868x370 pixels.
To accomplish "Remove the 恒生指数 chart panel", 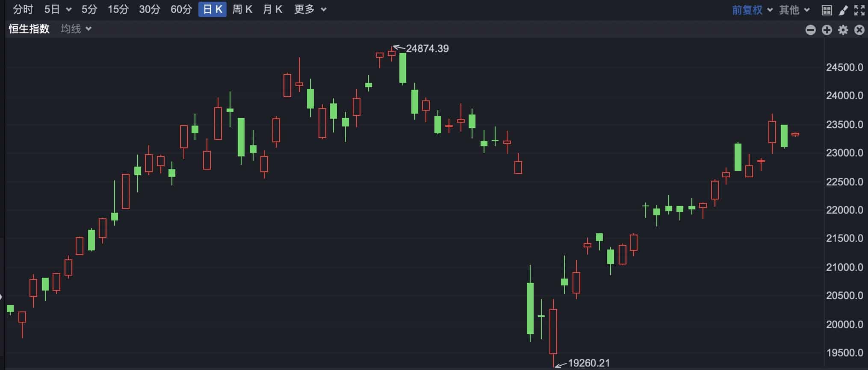I will 859,30.
